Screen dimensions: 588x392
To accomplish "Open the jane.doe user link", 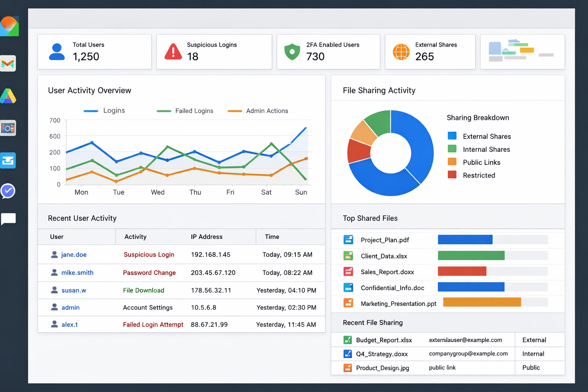I will [x=73, y=255].
